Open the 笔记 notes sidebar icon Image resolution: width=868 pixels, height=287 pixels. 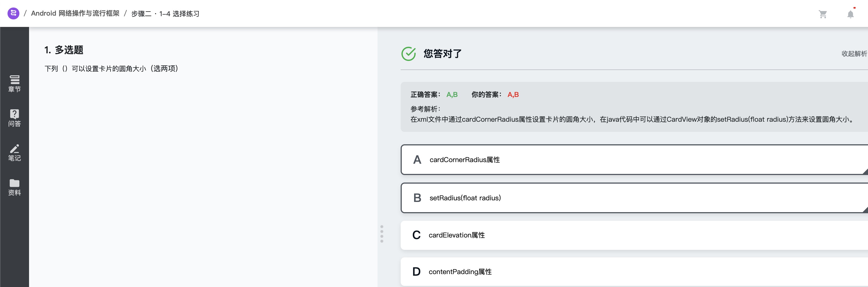[15, 153]
